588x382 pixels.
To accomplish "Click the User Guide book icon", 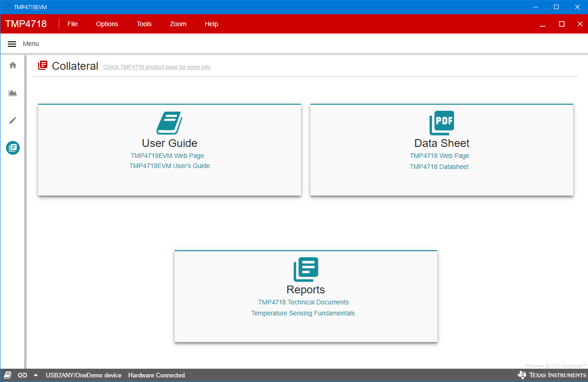I will pyautogui.click(x=169, y=123).
